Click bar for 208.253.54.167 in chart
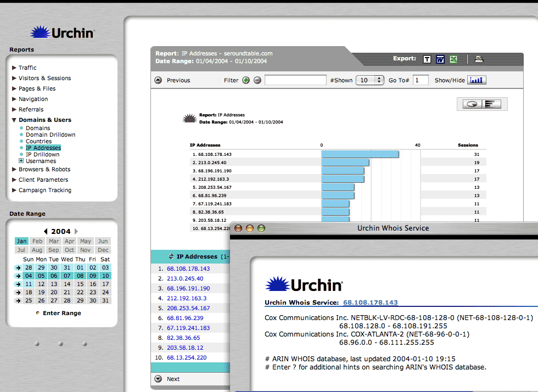 pyautogui.click(x=338, y=187)
